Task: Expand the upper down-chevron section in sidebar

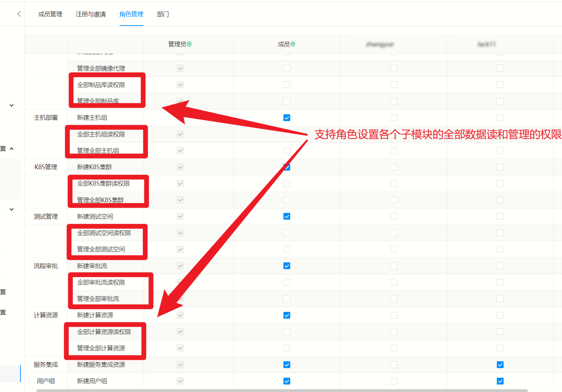Action: 11,105
